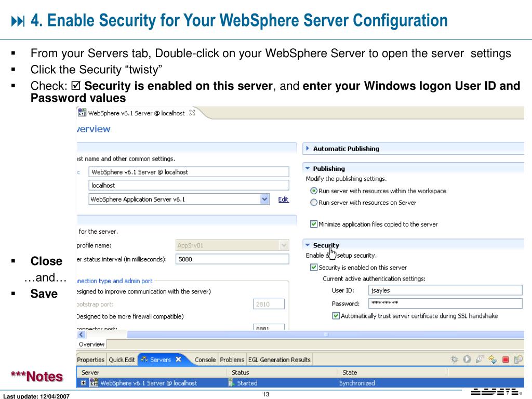Open the Console tab
This screenshot has height=399, width=532.
pos(205,360)
